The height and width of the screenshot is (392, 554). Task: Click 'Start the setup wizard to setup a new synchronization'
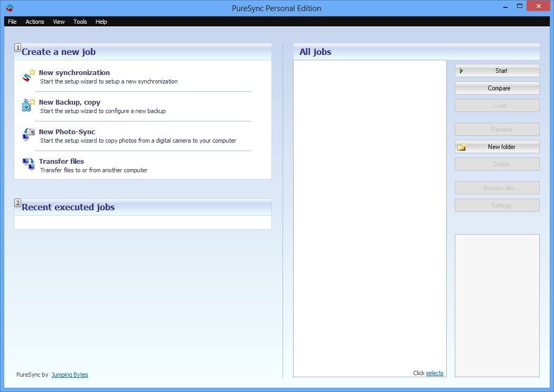click(109, 81)
